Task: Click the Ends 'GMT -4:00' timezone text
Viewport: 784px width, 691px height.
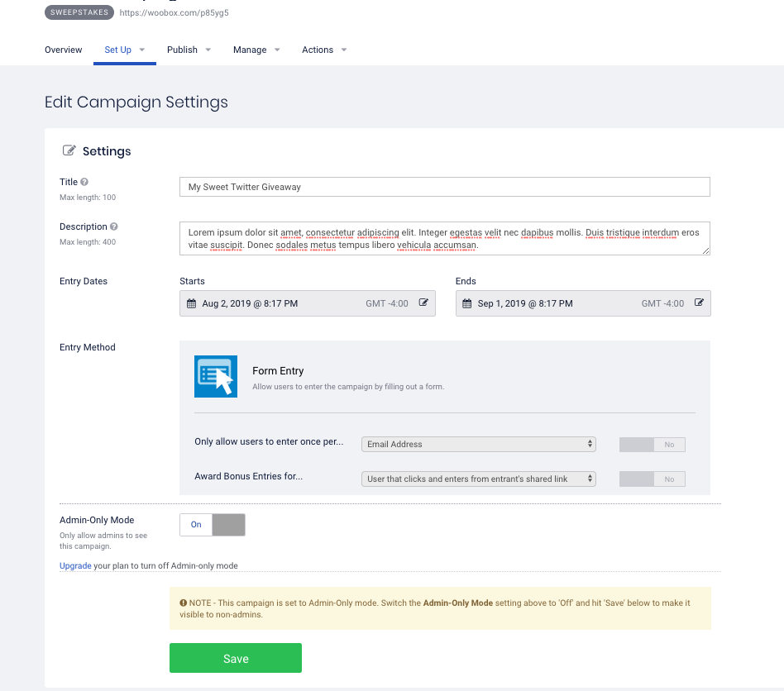Action: coord(662,303)
